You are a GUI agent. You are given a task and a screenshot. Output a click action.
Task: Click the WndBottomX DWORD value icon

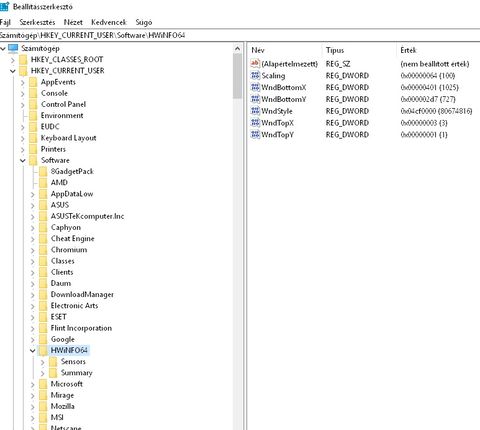(x=255, y=87)
